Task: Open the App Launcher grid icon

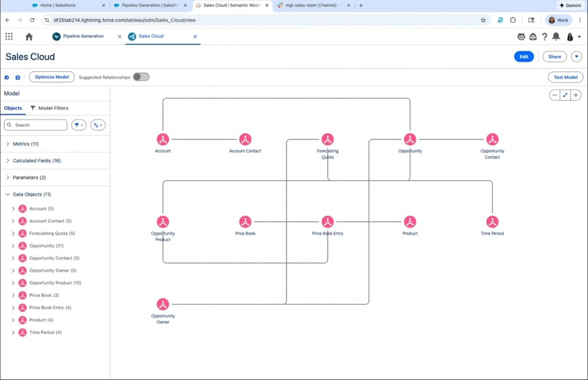Action: pyautogui.click(x=9, y=37)
